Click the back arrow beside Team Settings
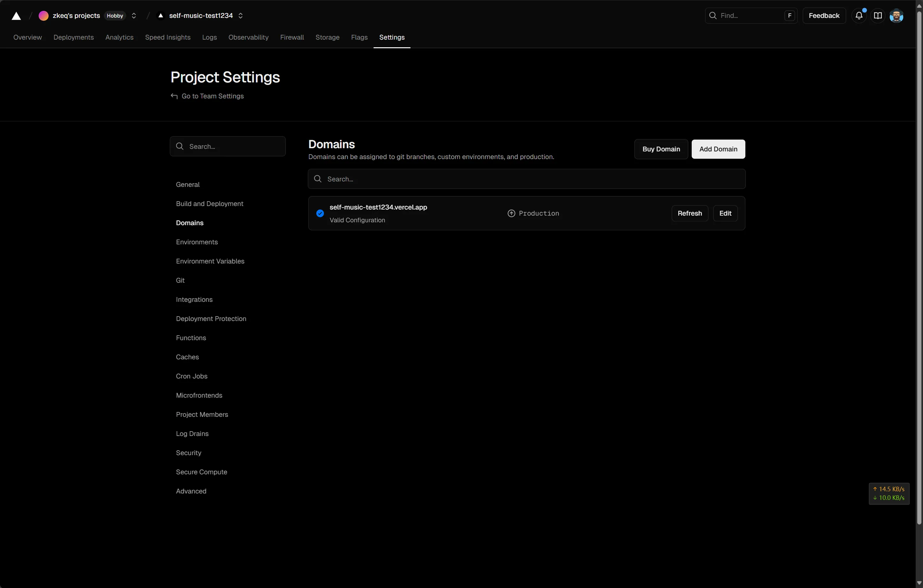The height and width of the screenshot is (588, 923). click(x=174, y=96)
